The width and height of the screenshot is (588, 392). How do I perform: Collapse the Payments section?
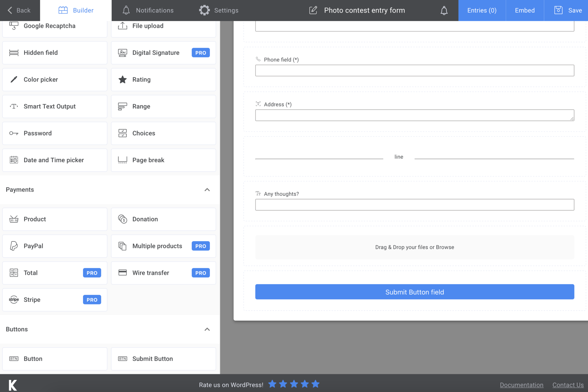pos(207,190)
